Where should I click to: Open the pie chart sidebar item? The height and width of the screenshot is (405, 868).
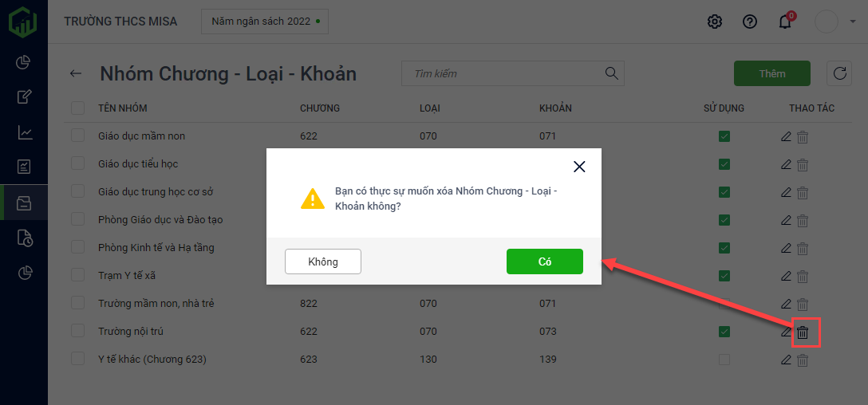25,62
